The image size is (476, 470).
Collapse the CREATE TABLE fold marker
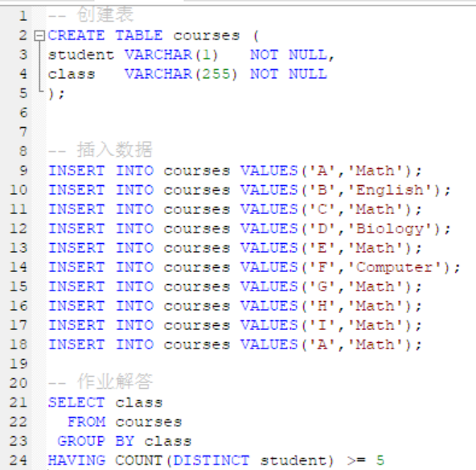click(x=39, y=36)
